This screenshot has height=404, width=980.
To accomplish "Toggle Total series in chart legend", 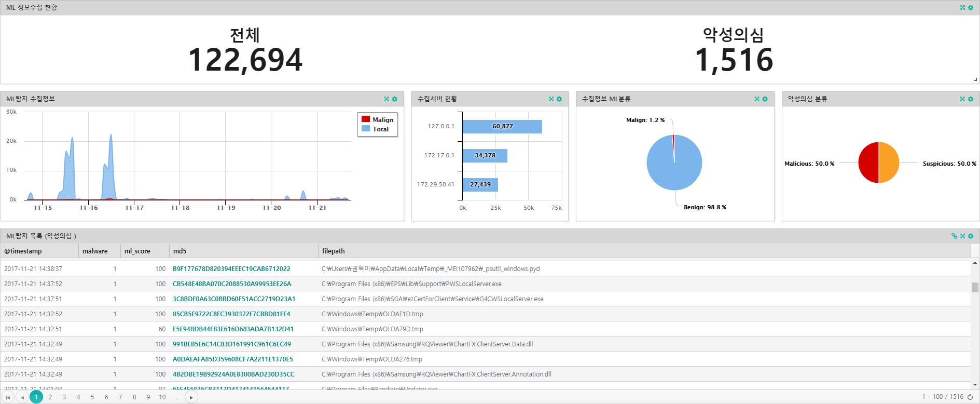I will click(x=375, y=129).
